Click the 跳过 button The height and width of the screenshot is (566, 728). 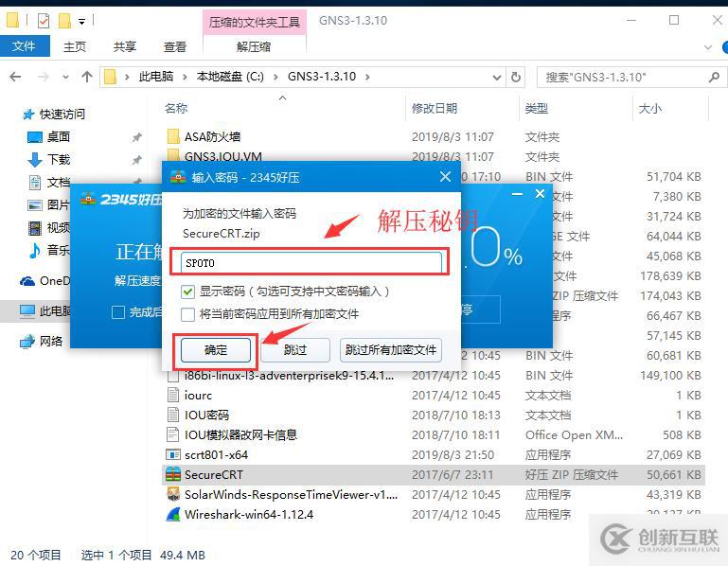click(x=295, y=349)
